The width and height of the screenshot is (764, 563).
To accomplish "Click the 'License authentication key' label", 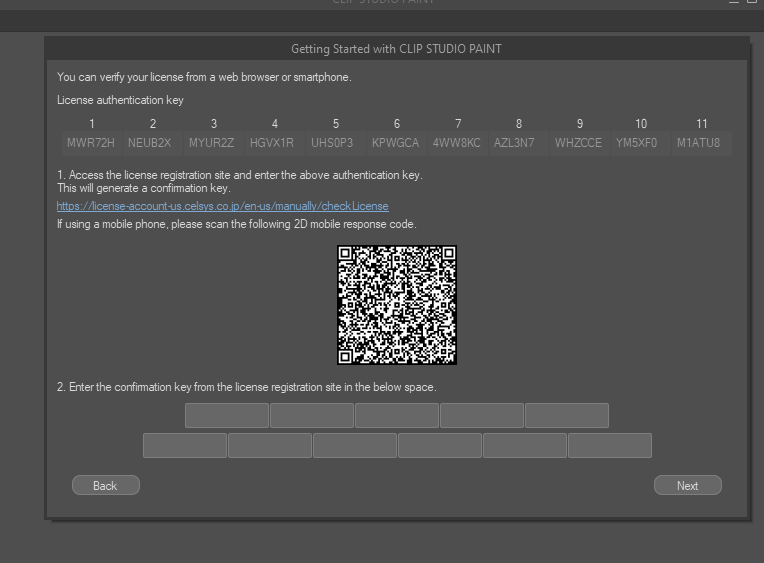I will 120,100.
